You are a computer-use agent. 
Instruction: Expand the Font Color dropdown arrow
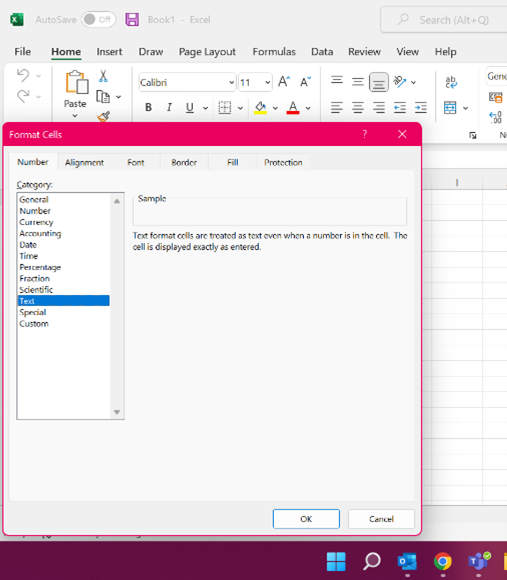click(308, 108)
